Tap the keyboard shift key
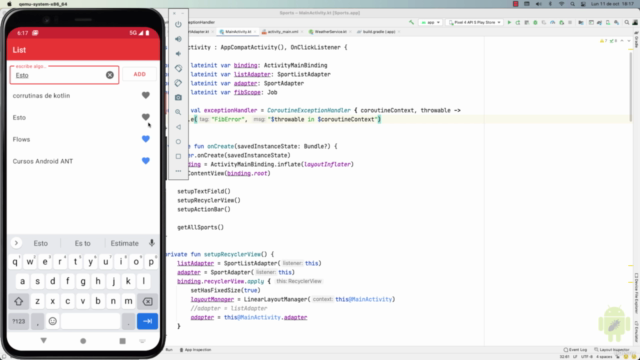Viewport: 640px width, 360px height. tap(18, 302)
